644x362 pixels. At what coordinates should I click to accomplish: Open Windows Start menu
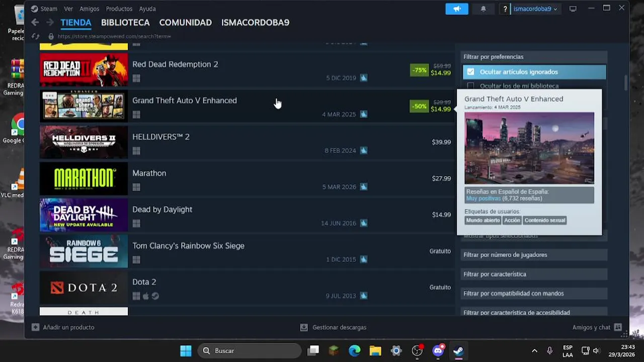click(x=186, y=350)
